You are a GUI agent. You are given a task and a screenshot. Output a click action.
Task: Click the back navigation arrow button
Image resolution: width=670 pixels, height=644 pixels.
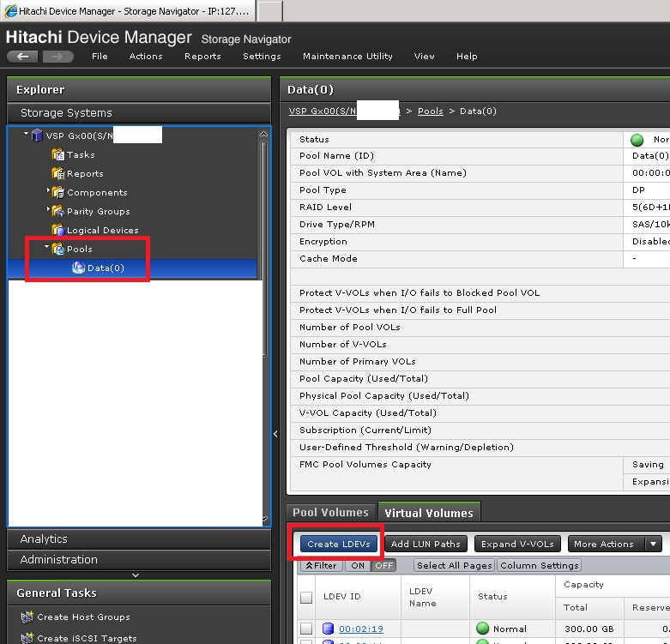point(22,57)
